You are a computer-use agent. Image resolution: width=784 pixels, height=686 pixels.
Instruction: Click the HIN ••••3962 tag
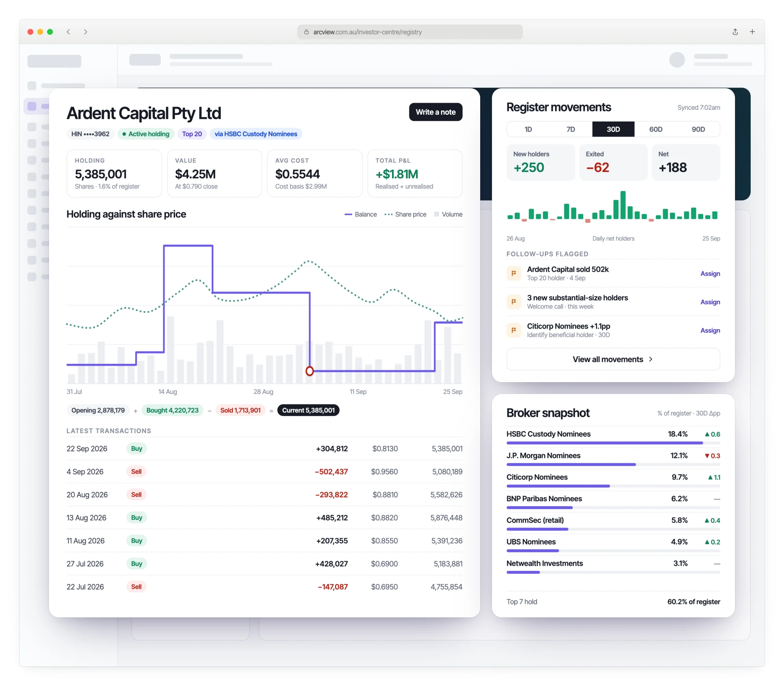(x=90, y=134)
